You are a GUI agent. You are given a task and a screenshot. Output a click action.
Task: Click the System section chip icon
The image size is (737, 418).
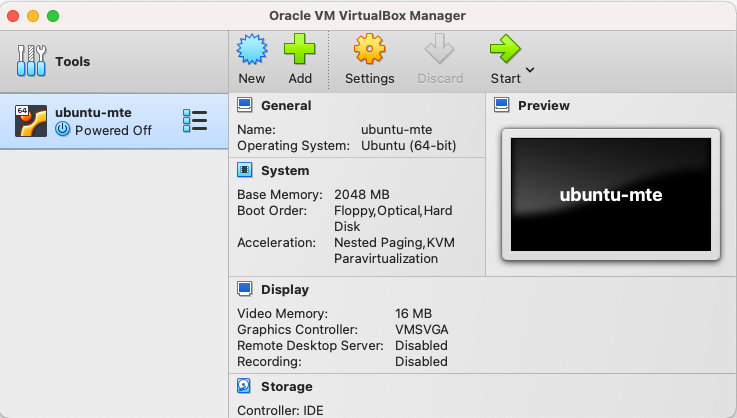pyautogui.click(x=244, y=170)
